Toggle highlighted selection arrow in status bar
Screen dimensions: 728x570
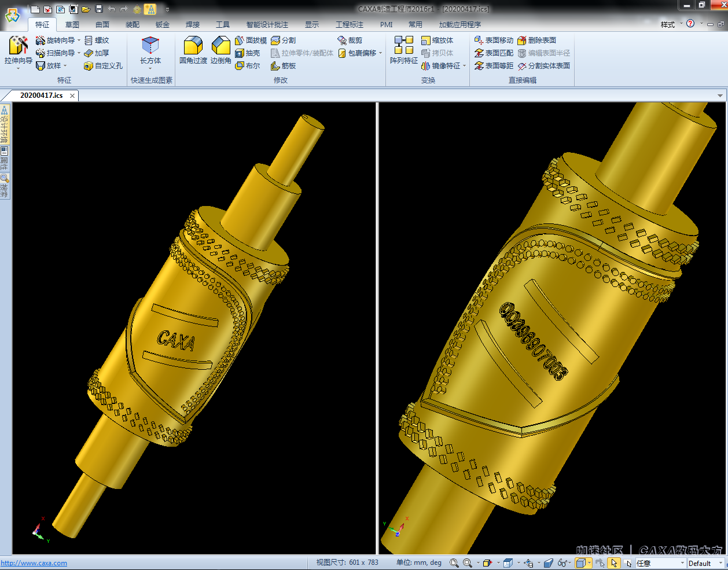click(x=614, y=563)
